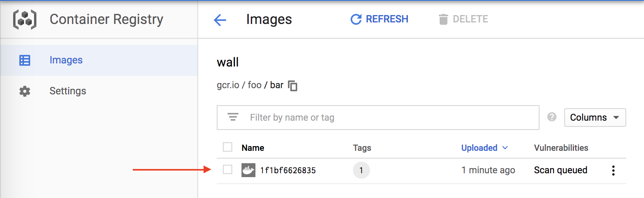Click the filter lines icon
644x198 pixels.
233,117
